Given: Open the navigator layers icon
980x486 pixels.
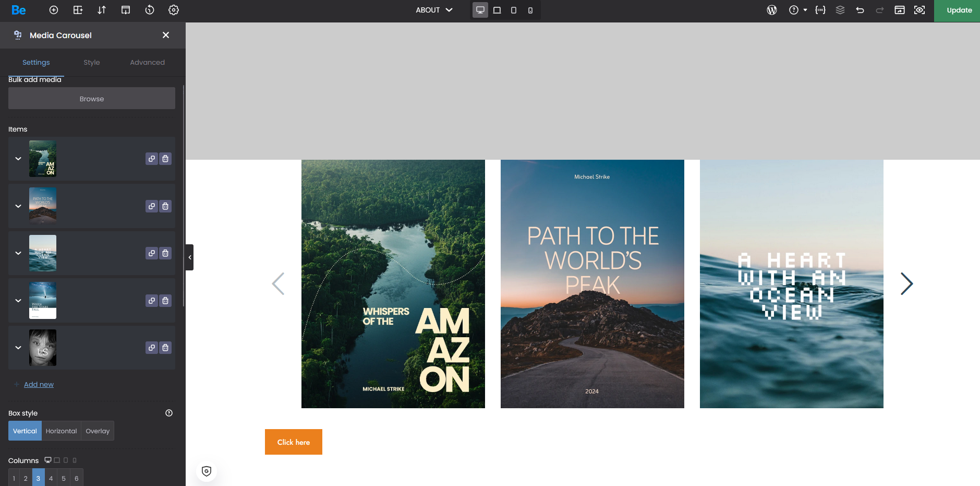Looking at the screenshot, I should (840, 10).
